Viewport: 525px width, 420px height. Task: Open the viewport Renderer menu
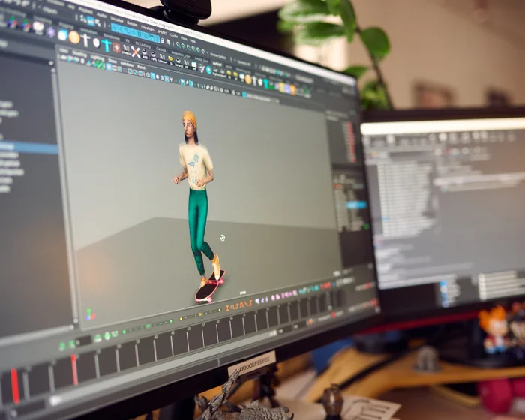tap(127, 64)
